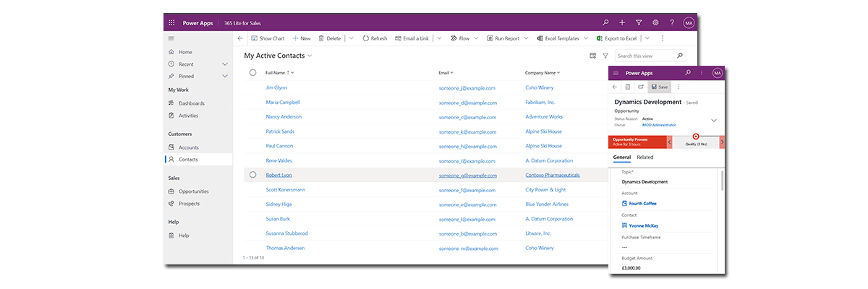Screen dimensions: 868x289
Task: Click magnifier inside Search this view box
Action: [x=679, y=56]
